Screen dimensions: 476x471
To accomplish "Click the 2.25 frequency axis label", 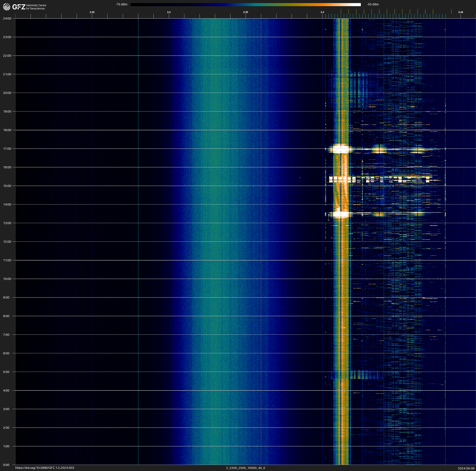I will point(92,12).
